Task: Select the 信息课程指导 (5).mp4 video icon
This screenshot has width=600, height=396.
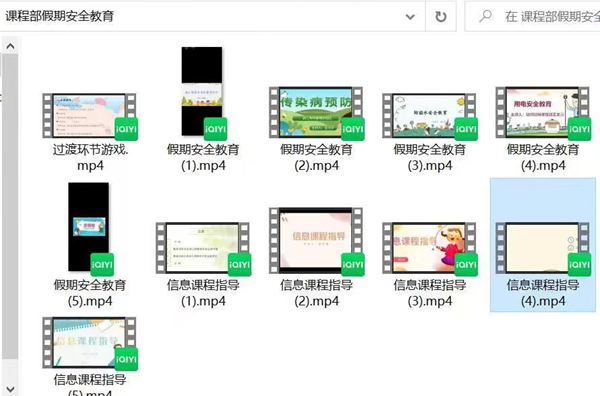Action: (90, 343)
